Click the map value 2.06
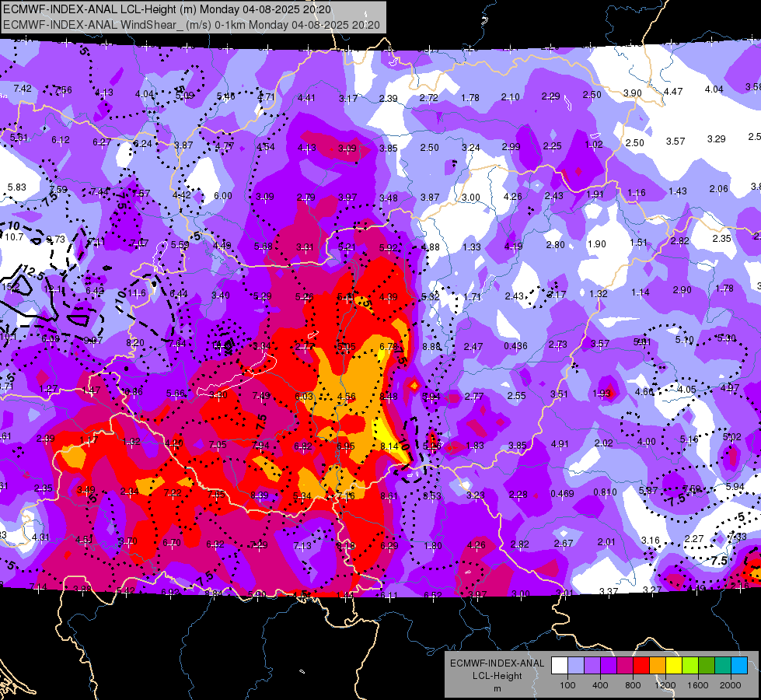 coord(718,189)
